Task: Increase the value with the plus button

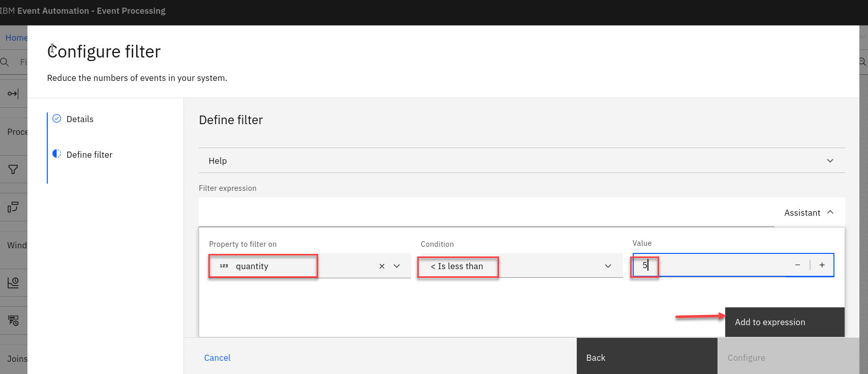Action: (x=822, y=265)
